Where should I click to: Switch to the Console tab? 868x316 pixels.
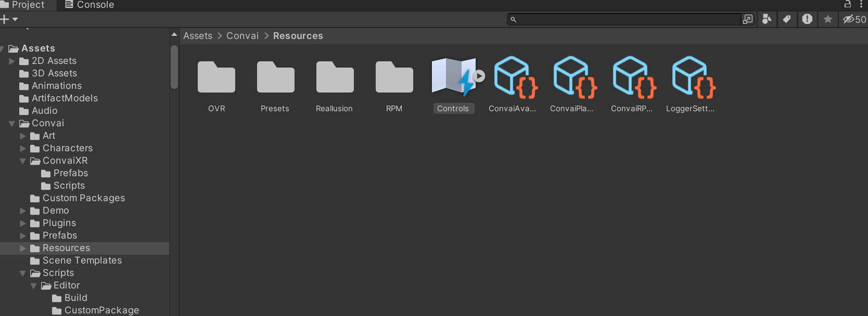point(89,5)
